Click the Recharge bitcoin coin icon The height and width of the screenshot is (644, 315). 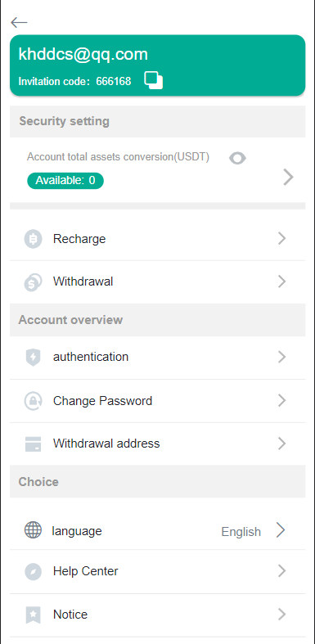pos(34,239)
